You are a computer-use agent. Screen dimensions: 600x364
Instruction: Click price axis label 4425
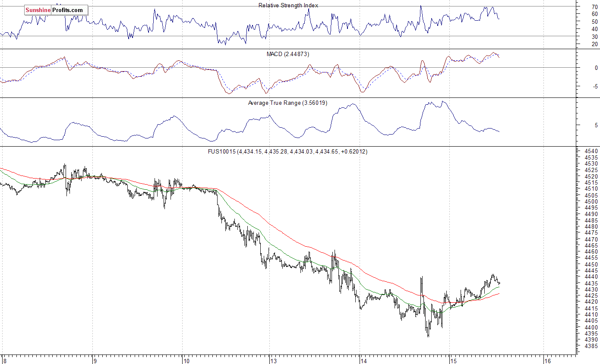(x=591, y=296)
